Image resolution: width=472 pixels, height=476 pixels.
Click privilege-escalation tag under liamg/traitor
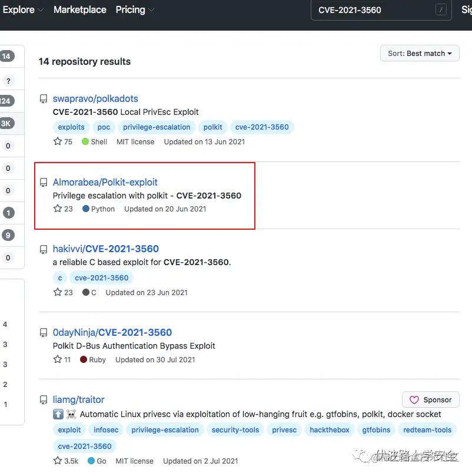[x=165, y=430]
